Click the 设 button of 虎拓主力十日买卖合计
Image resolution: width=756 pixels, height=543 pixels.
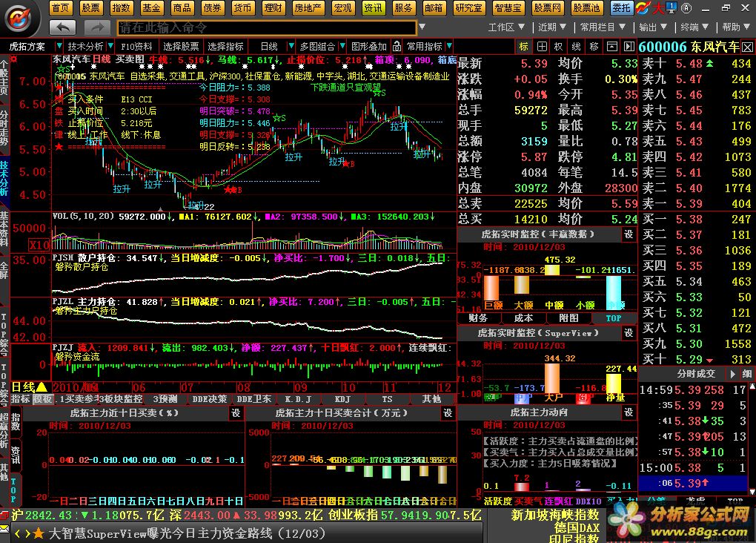pos(448,412)
